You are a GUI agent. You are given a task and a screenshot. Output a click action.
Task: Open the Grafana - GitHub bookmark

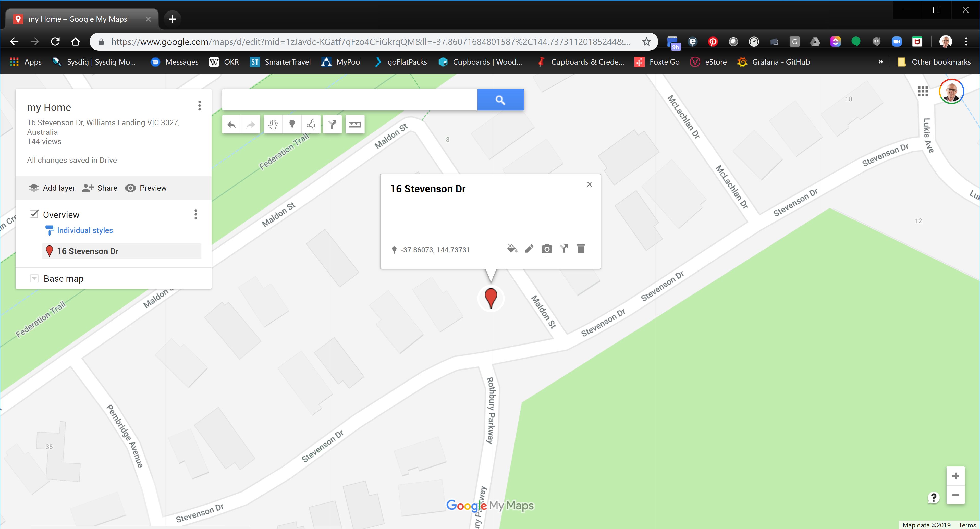click(774, 62)
